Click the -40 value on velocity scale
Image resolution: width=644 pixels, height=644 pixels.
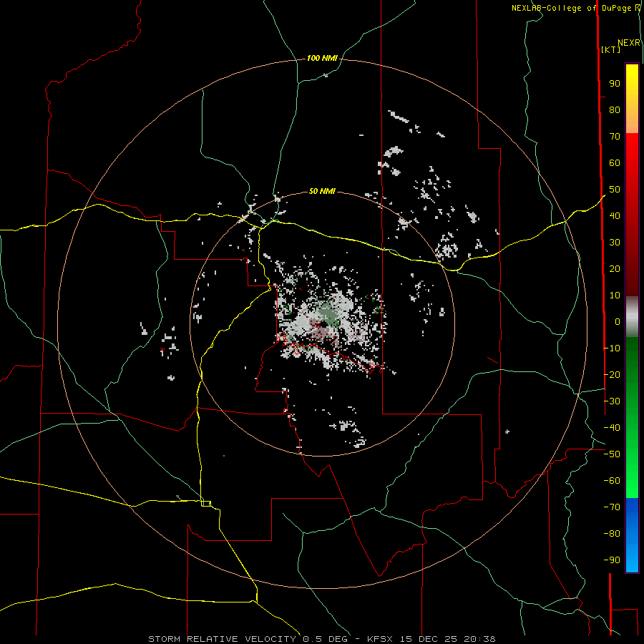coord(612,428)
